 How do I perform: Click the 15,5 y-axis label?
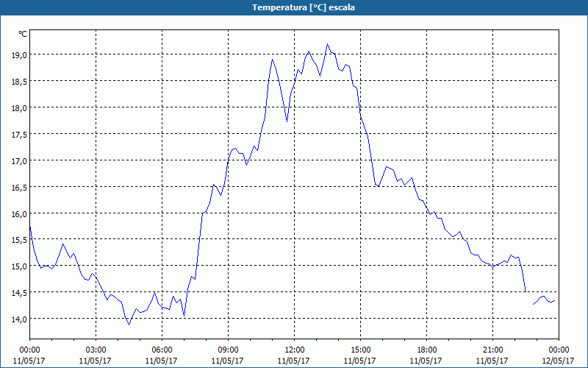20,240
